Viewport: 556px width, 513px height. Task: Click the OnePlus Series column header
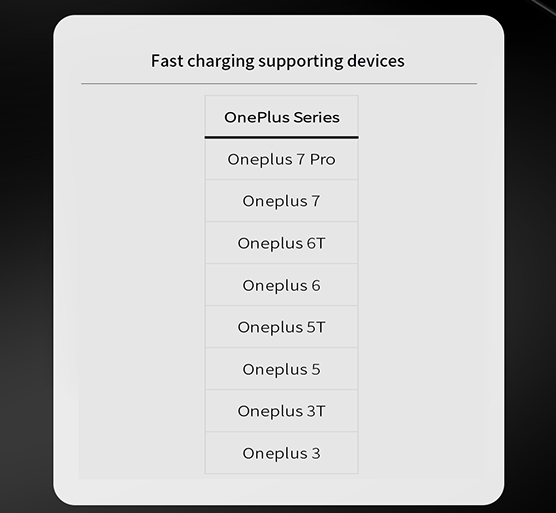pos(282,116)
